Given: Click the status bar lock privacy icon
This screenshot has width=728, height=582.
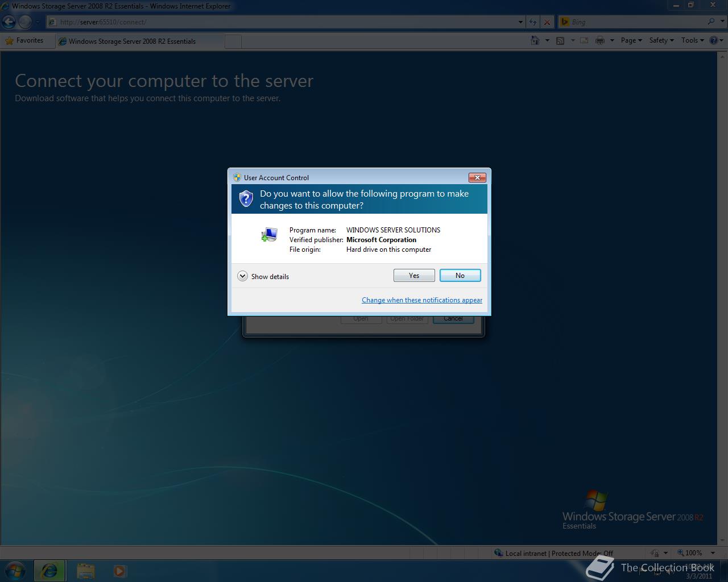Looking at the screenshot, I should pyautogui.click(x=654, y=553).
